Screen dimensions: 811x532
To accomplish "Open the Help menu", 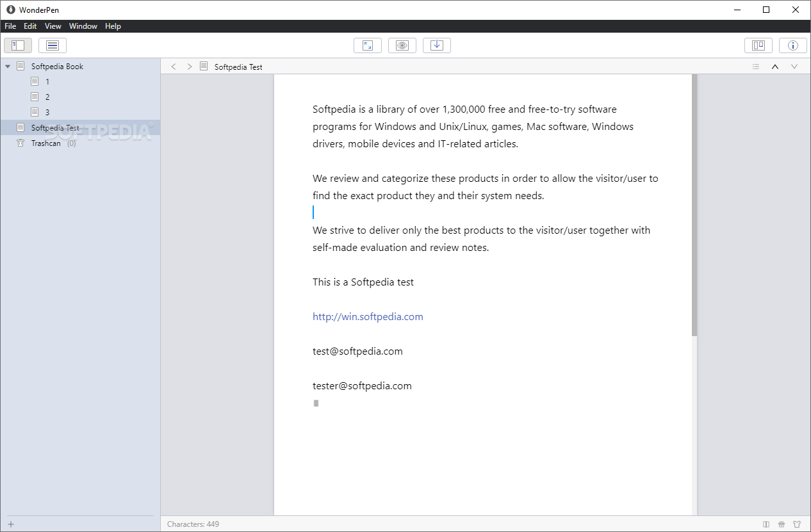I will tap(113, 26).
